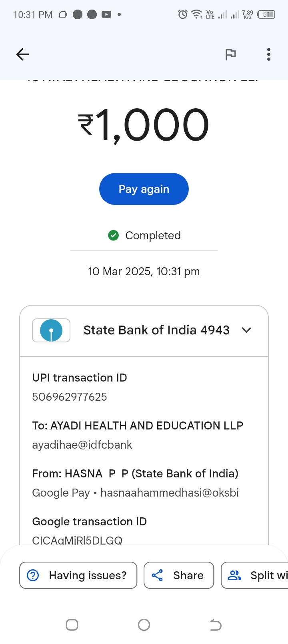Collapse the State Bank of India 4943 header
The width and height of the screenshot is (288, 644).
pos(156,330)
